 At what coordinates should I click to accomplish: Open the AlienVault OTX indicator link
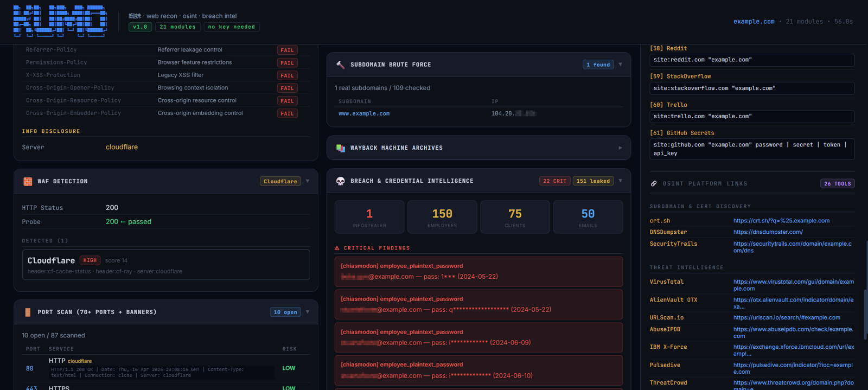click(x=794, y=303)
